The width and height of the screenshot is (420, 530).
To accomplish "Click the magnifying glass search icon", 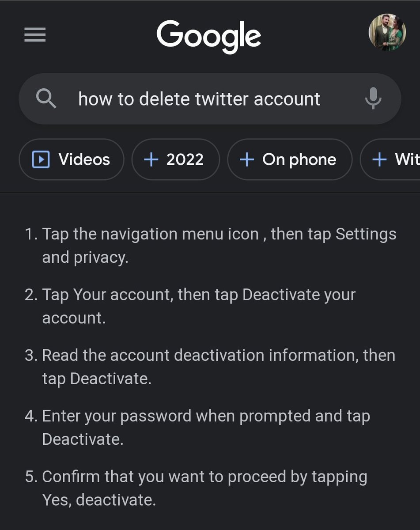I will [x=46, y=98].
